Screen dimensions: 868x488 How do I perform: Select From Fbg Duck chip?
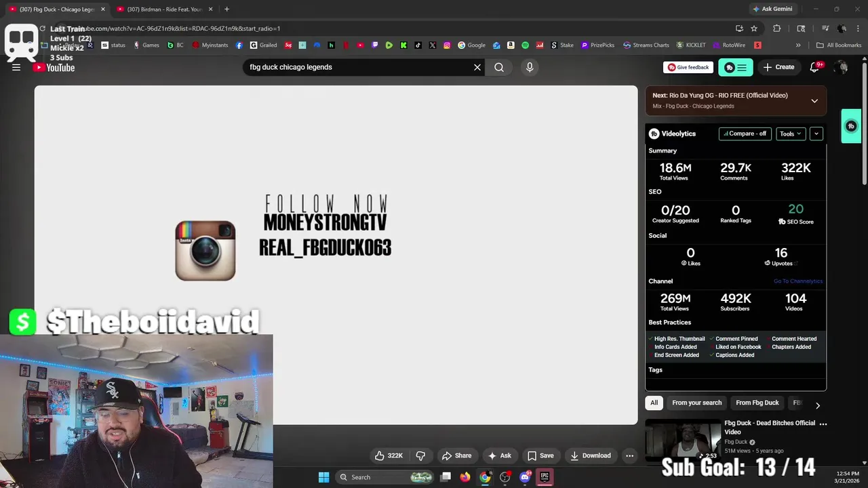[x=757, y=403]
